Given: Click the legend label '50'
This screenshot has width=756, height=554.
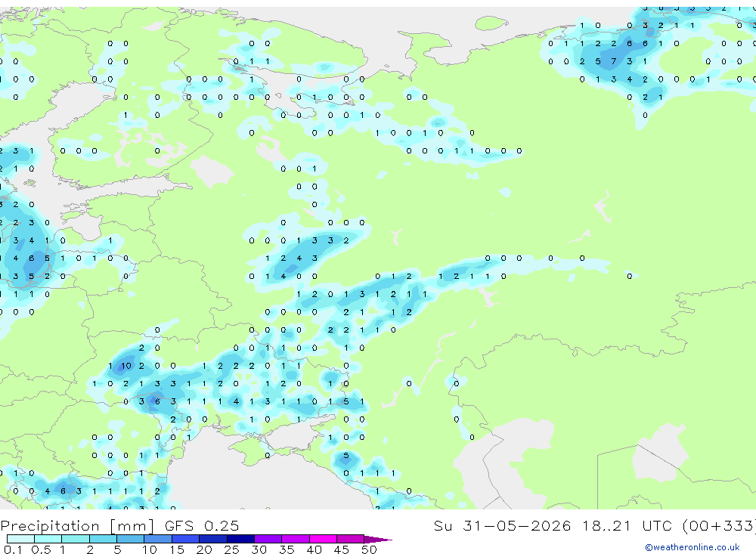Looking at the screenshot, I should 369,549.
